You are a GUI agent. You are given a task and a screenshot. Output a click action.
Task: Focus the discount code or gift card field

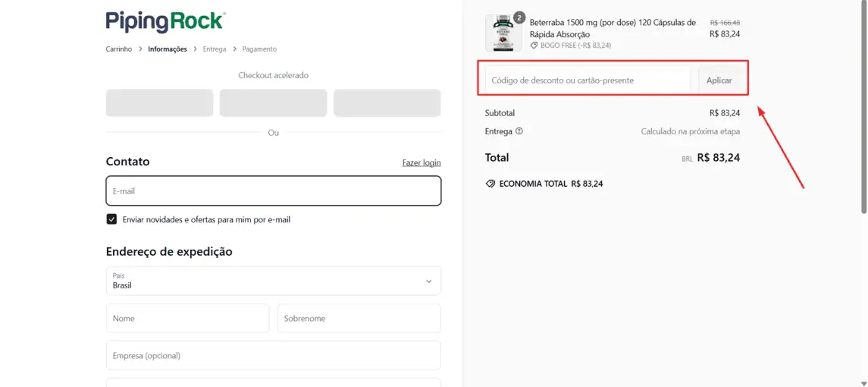point(588,80)
